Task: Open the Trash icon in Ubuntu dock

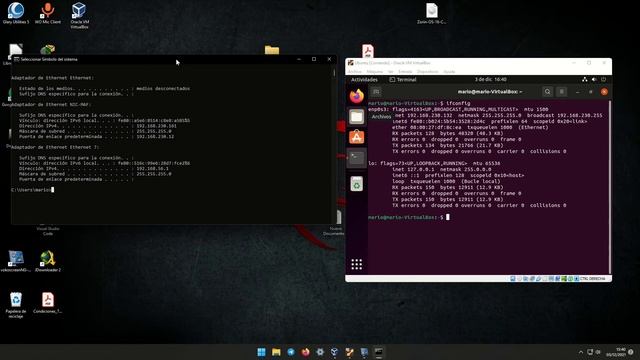Action: point(356,184)
